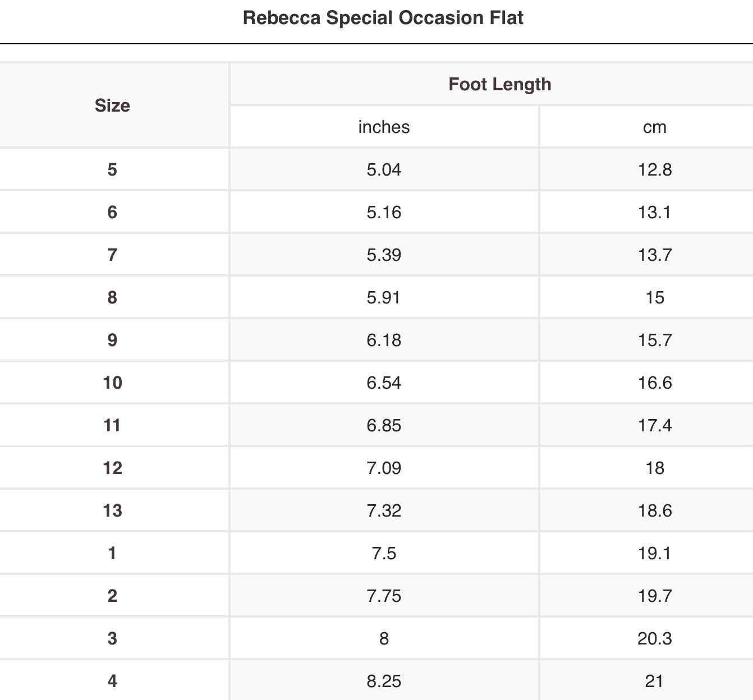Click the 7.75 inches cell
This screenshot has height=700, width=753.
tap(384, 596)
